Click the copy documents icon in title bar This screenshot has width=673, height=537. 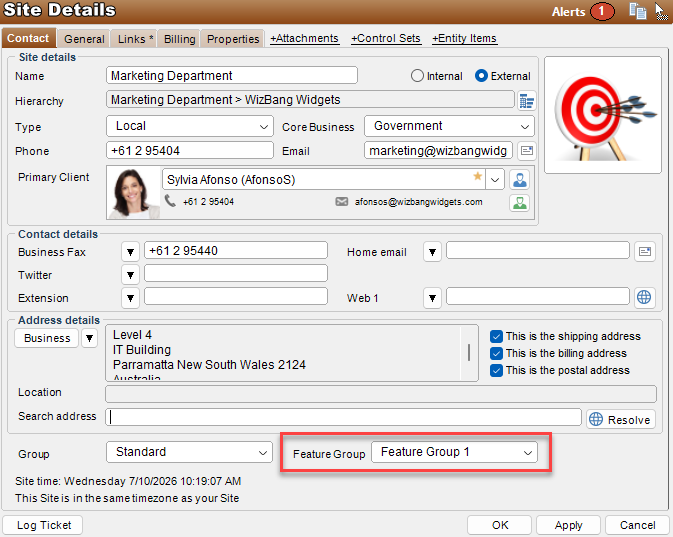pyautogui.click(x=638, y=11)
